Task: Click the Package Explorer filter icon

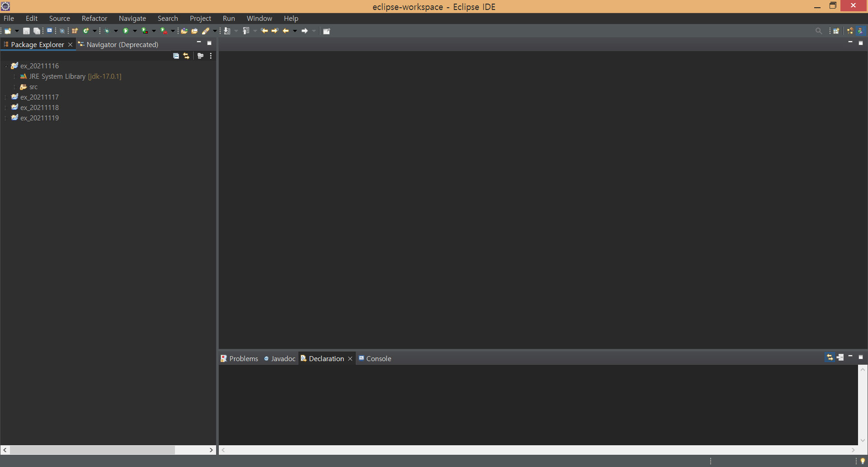Action: pos(200,56)
